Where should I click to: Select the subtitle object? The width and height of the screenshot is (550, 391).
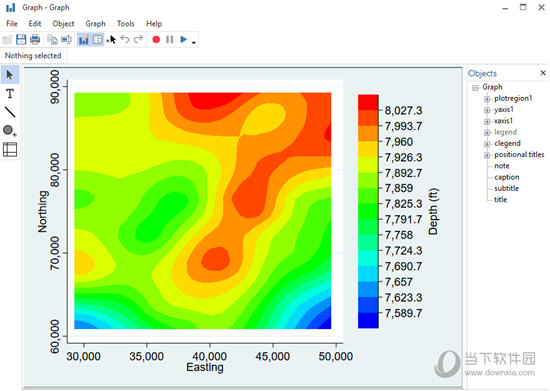(x=507, y=188)
